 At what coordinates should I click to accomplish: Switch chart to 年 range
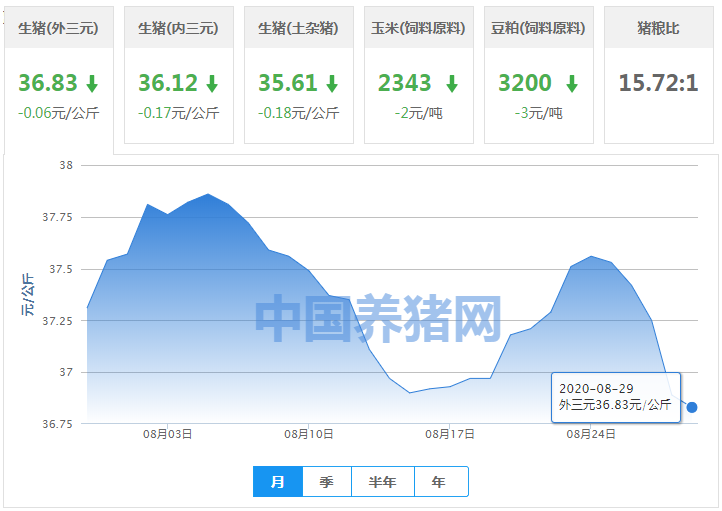click(440, 482)
